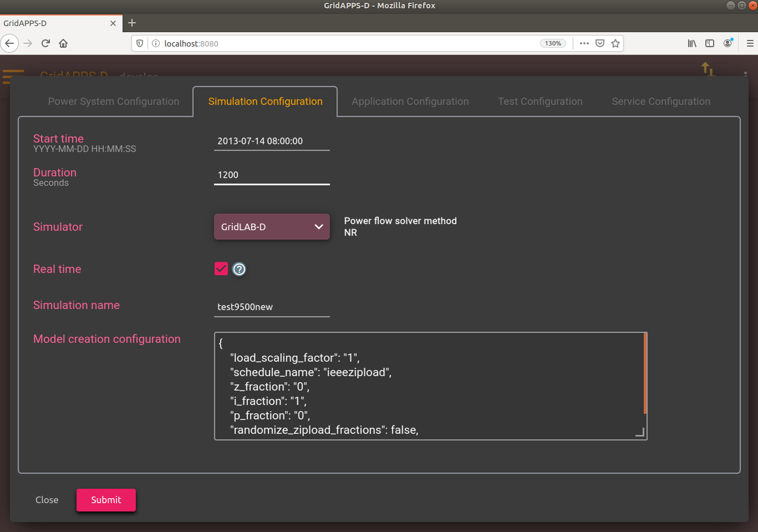
Task: Bookmark this page with the star
Action: tap(615, 43)
